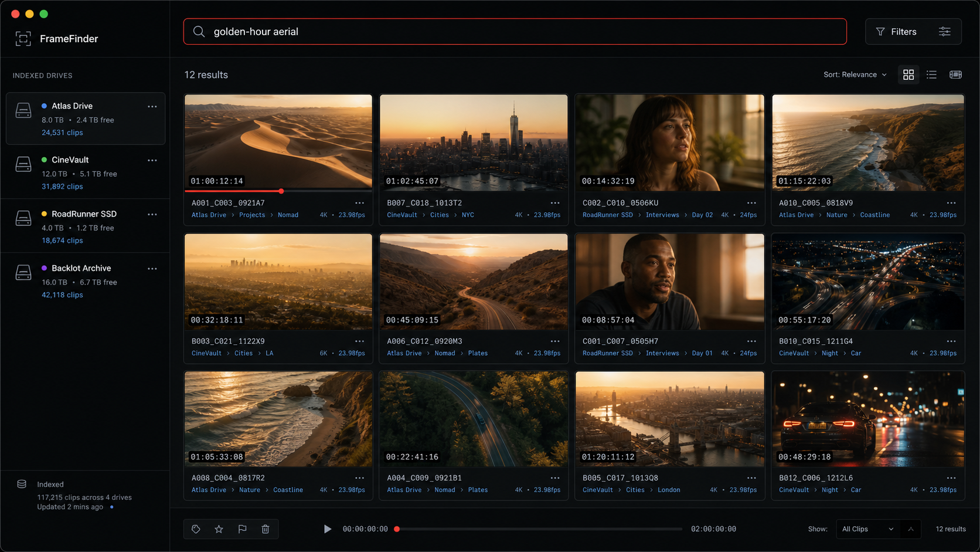Open the Show All Clips dropdown

click(x=867, y=529)
